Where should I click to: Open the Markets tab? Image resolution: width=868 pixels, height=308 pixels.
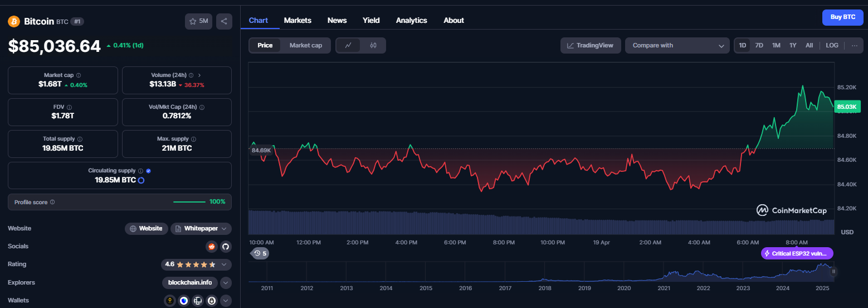point(298,20)
